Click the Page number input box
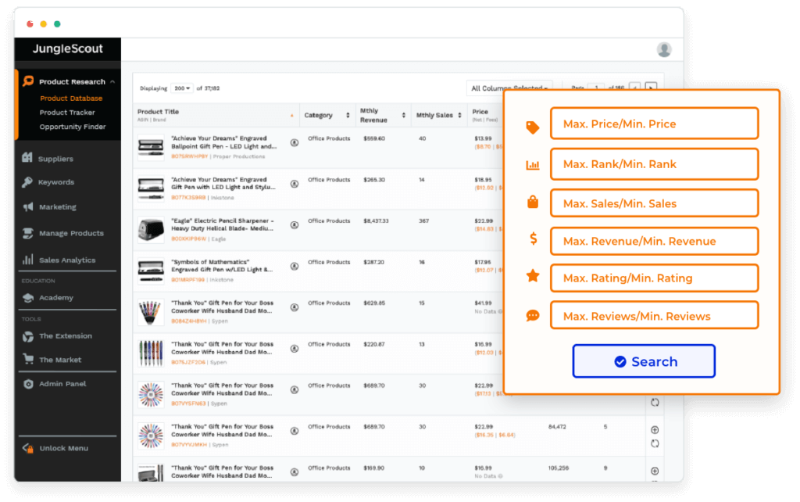Image resolution: width=800 pixels, height=502 pixels. [x=596, y=88]
